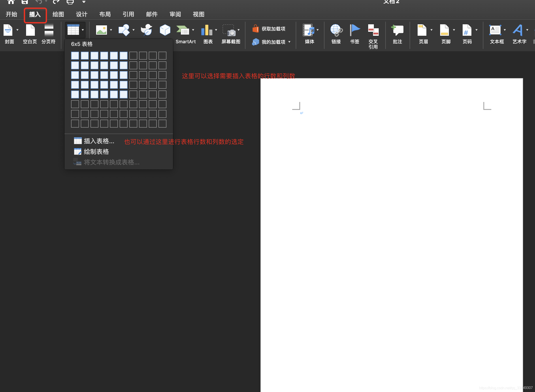Insert a blank page (空白页)
This screenshot has height=392, width=535.
click(x=30, y=30)
